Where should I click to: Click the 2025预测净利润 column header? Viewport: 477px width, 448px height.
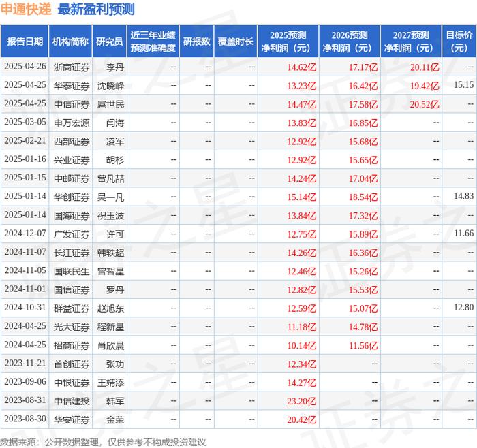pos(288,42)
